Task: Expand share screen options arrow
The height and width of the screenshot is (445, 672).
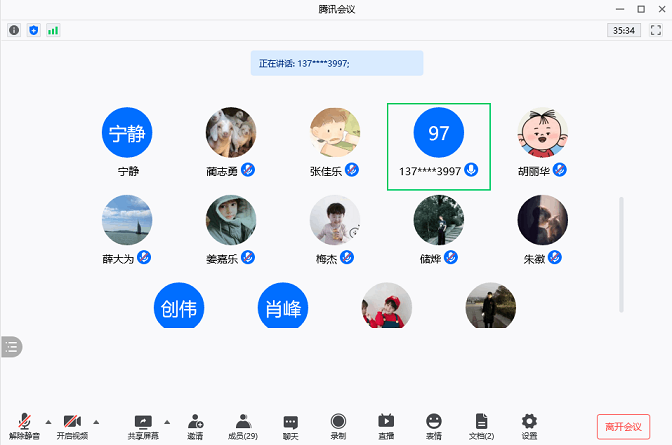Action: coord(167,421)
